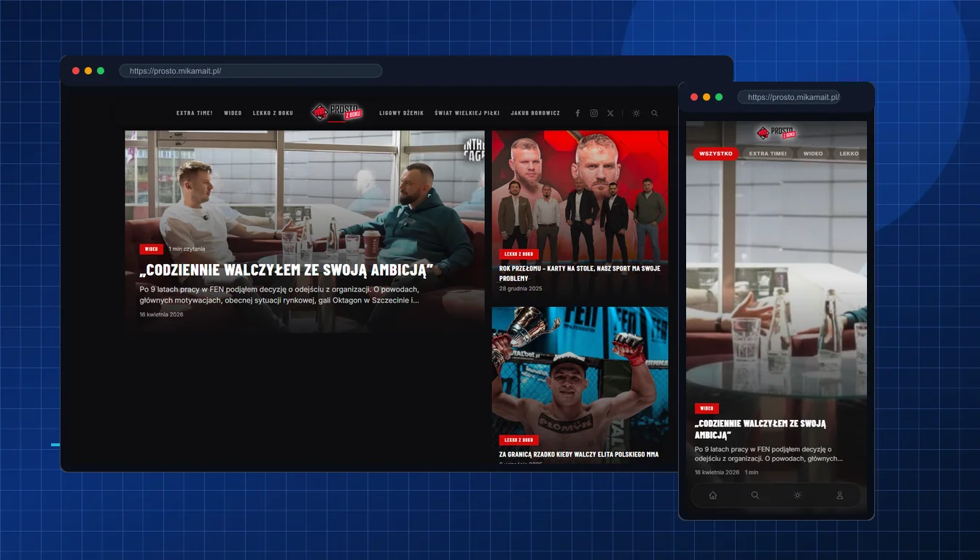Click the Prosto z Boku logo in mobile window
The height and width of the screenshot is (560, 980).
[x=777, y=132]
